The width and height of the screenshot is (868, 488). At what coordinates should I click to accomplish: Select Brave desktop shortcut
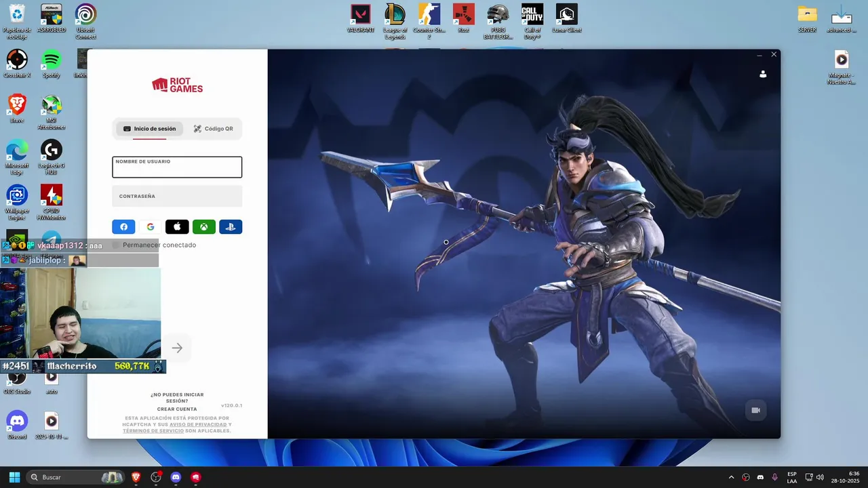(x=17, y=108)
